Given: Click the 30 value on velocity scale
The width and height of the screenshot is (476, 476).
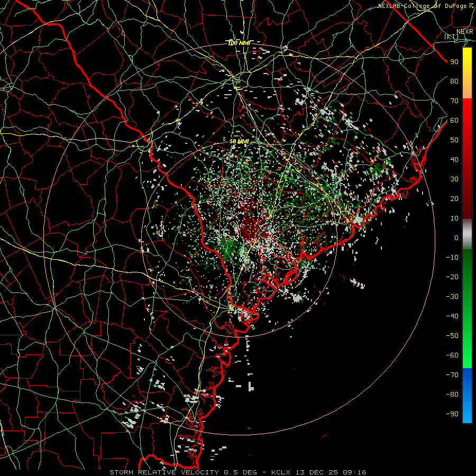Looking at the screenshot, I should (454, 179).
